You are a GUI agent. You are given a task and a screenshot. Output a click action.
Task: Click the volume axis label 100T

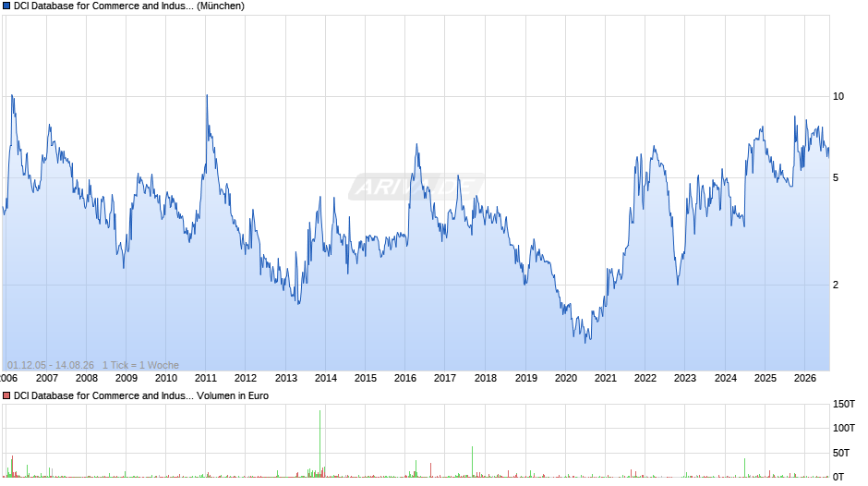[844, 428]
